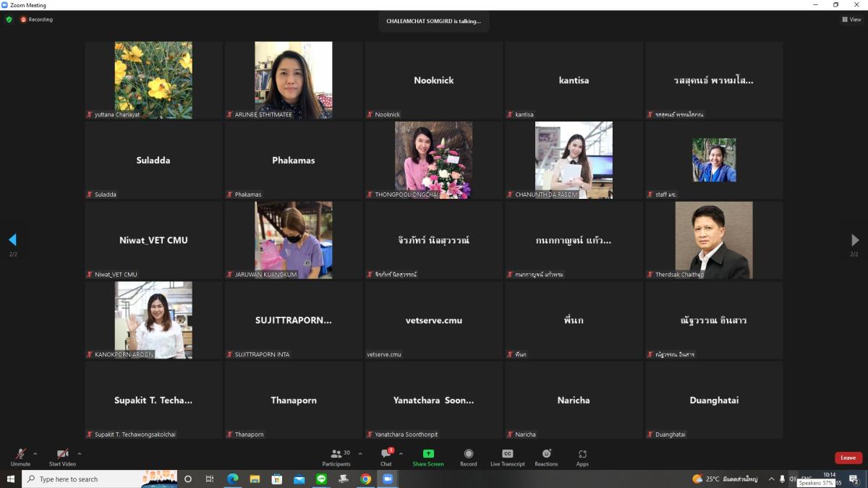Click the green encryption shield icon
The height and width of the screenshot is (488, 868).
(9, 20)
